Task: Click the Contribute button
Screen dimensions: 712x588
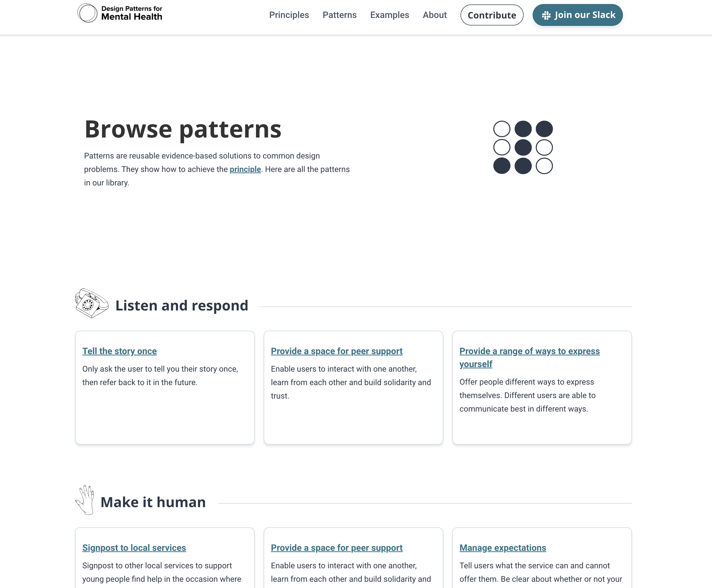Action: coord(492,15)
